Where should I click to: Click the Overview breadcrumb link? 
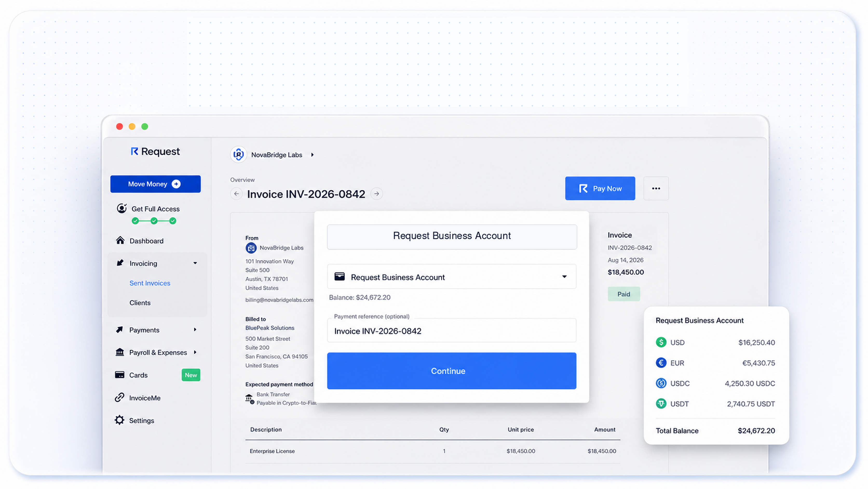243,180
